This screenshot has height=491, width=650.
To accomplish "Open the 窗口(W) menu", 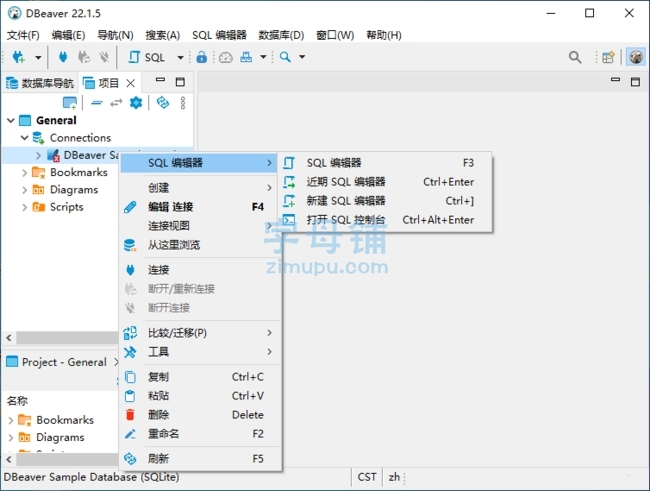I will coord(335,35).
